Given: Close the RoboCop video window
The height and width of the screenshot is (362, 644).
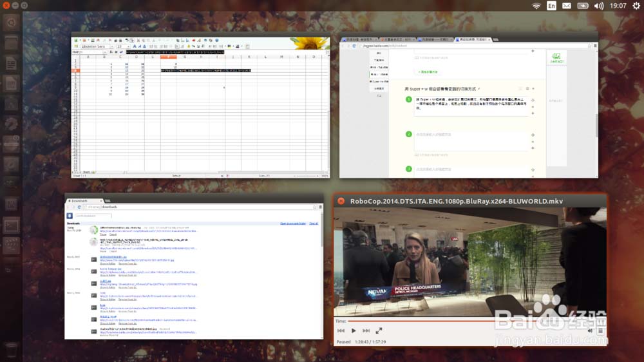Looking at the screenshot, I should (x=341, y=201).
